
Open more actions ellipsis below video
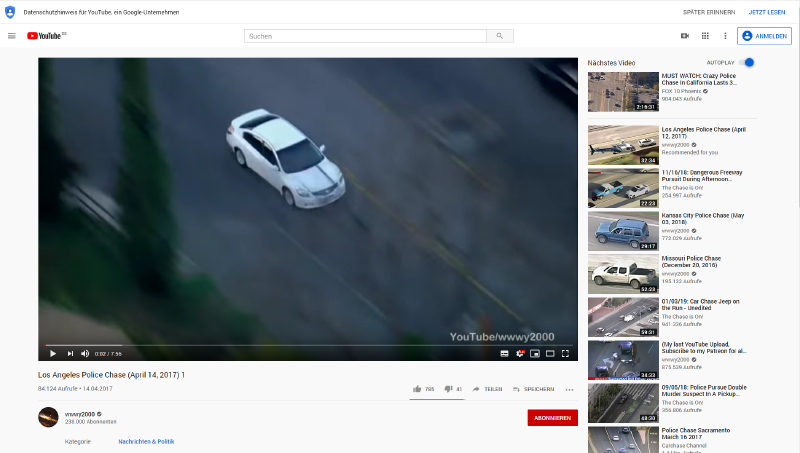tap(569, 389)
